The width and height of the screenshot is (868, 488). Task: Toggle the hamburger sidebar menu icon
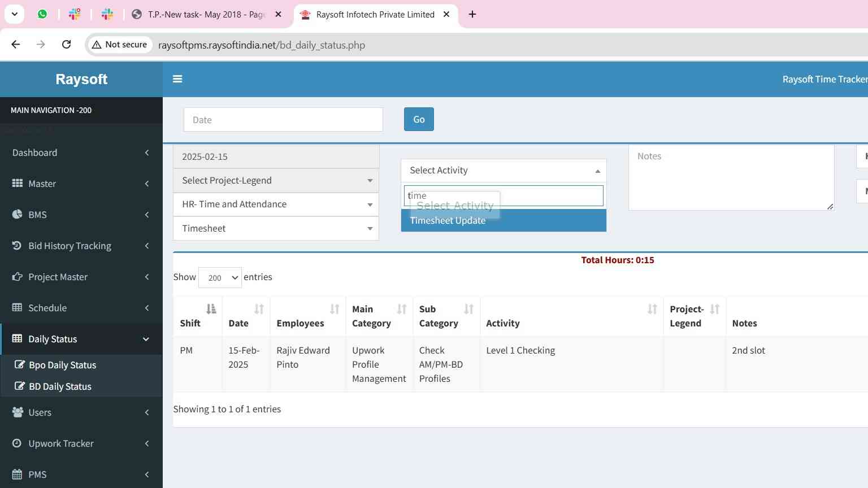[x=177, y=79]
